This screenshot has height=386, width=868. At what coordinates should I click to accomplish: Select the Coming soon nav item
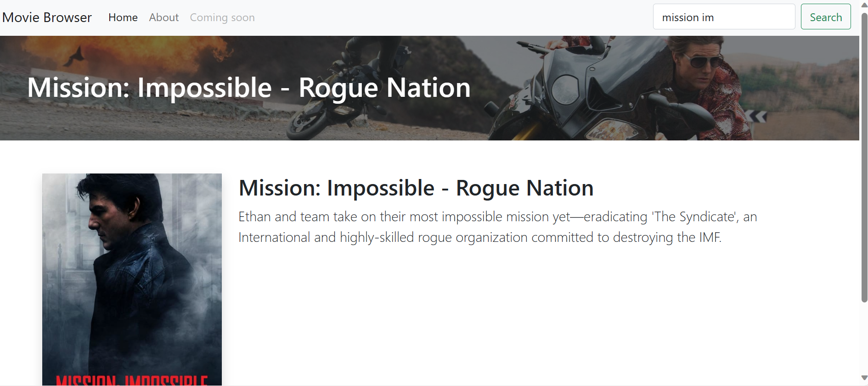222,17
